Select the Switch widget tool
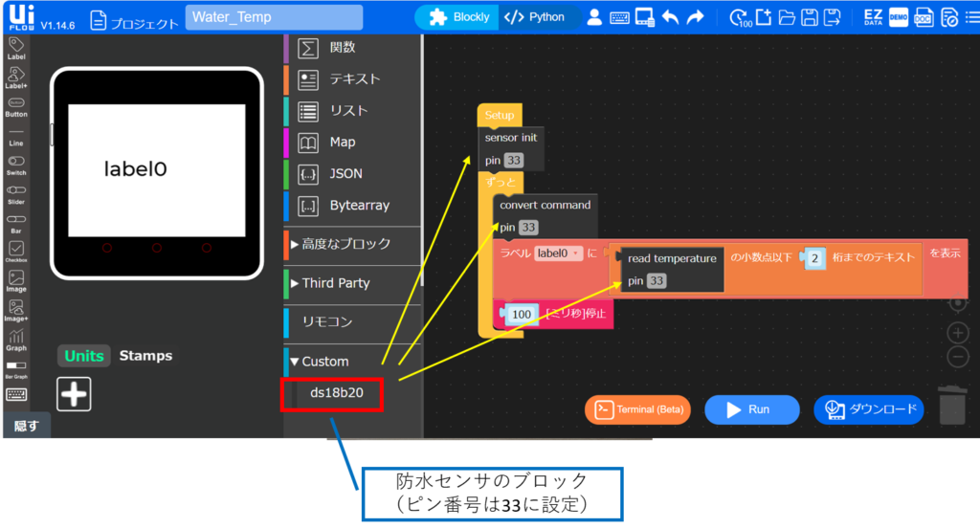The image size is (980, 529). coord(16,165)
